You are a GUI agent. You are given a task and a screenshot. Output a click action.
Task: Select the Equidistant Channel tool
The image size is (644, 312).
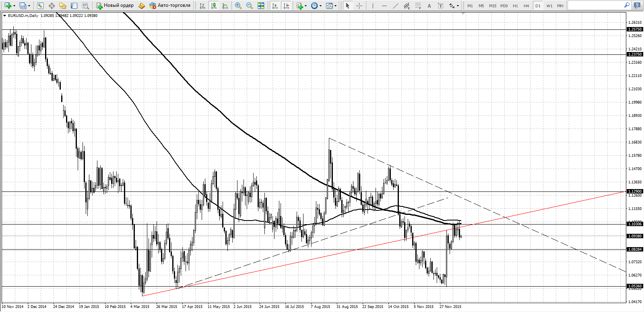407,6
